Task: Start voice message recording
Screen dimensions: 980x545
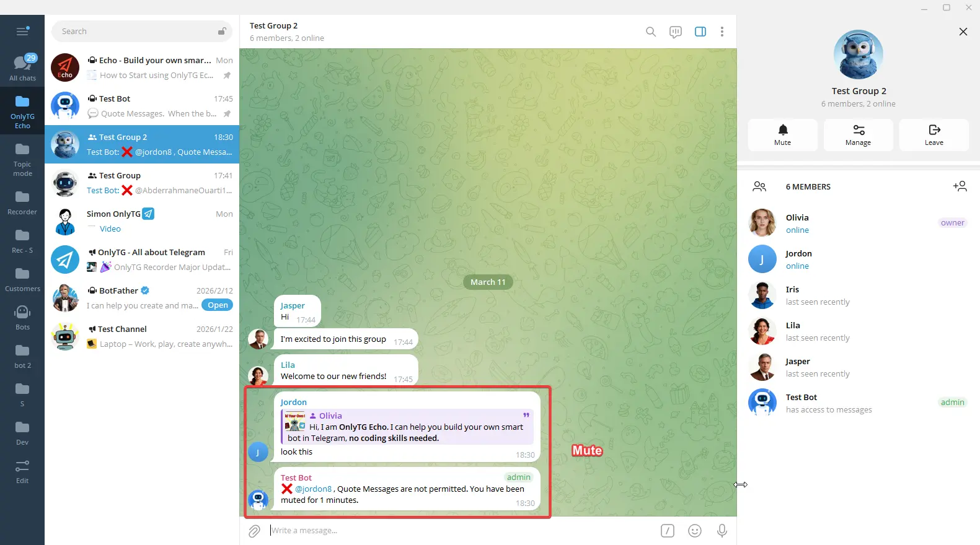Action: (x=722, y=531)
